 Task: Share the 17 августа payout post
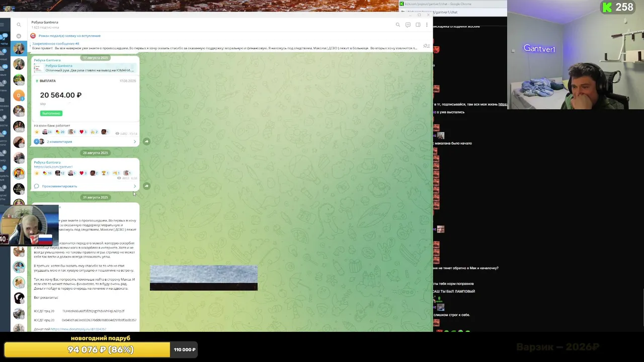click(146, 141)
